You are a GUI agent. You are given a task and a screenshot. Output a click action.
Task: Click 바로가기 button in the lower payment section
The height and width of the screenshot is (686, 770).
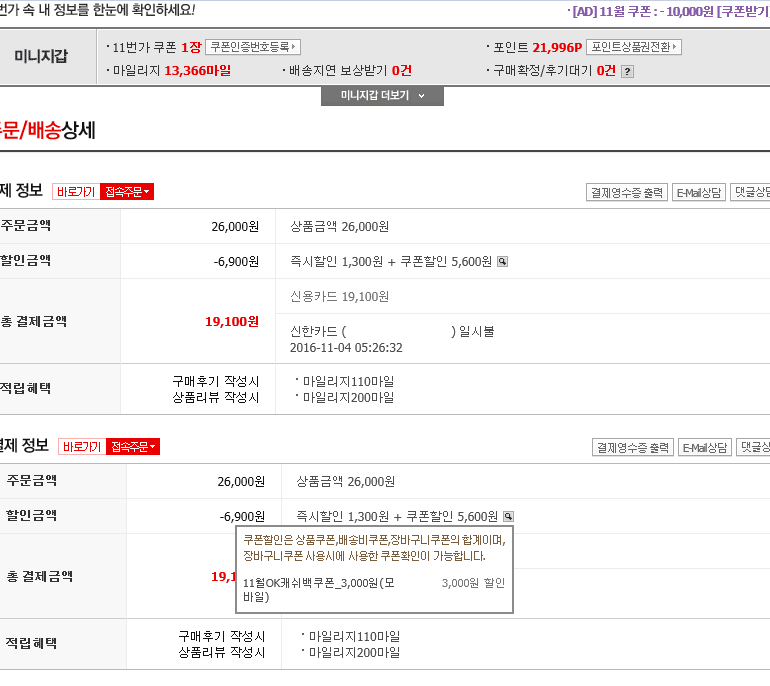[82, 447]
